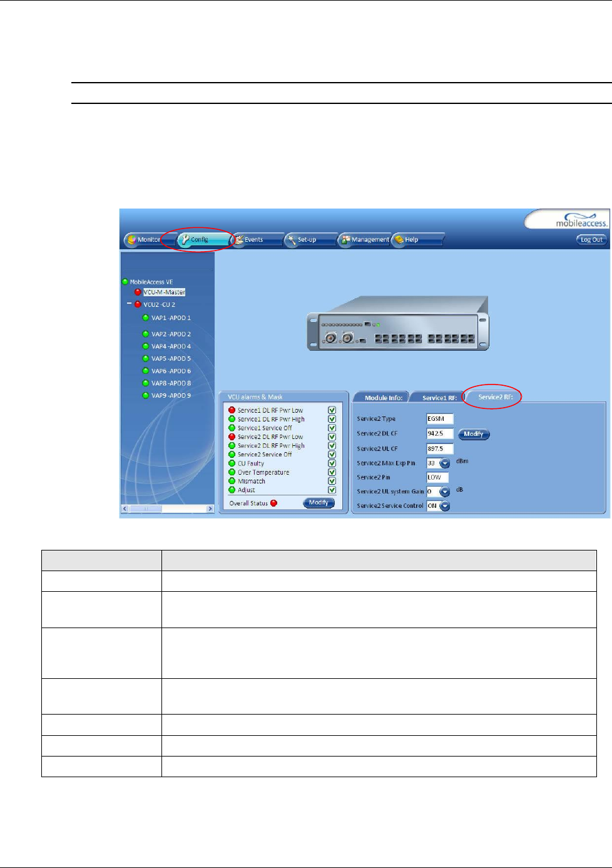The width and height of the screenshot is (612, 868).
Task: Click CU Faulty green indicator
Action: [x=232, y=463]
